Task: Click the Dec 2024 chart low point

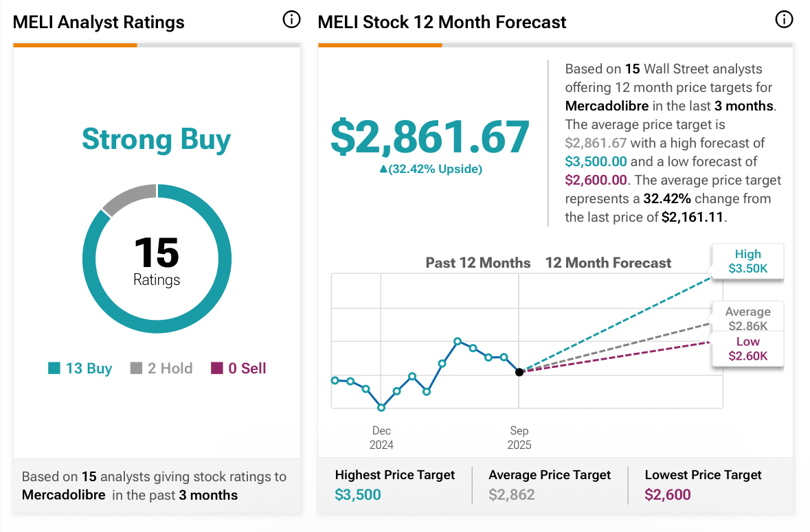Action: pos(381,408)
